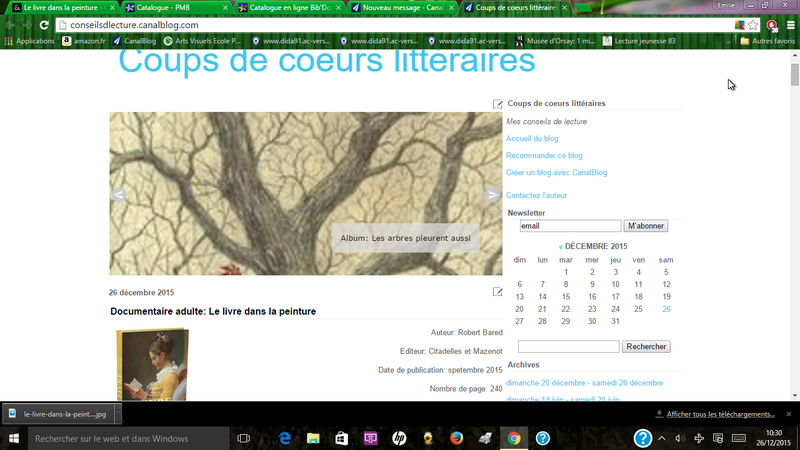800x450 pixels.
Task: Open the volume control in the tray
Action: 680,438
